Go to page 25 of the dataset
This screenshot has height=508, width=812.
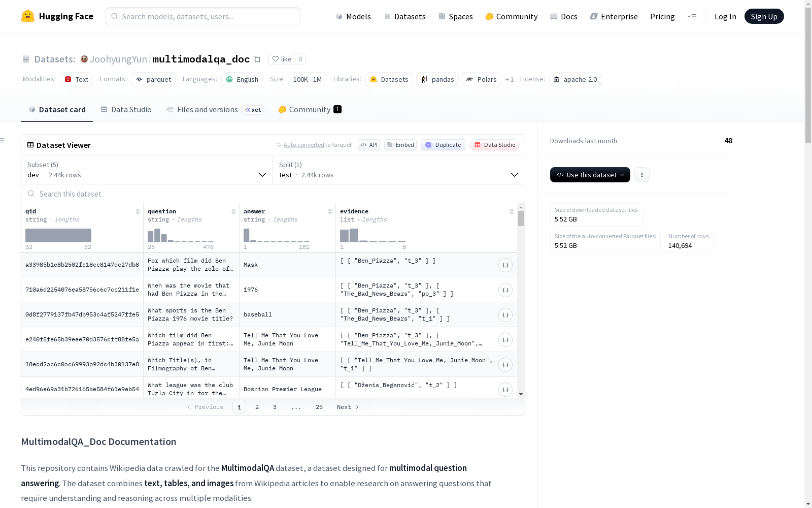pyautogui.click(x=319, y=407)
